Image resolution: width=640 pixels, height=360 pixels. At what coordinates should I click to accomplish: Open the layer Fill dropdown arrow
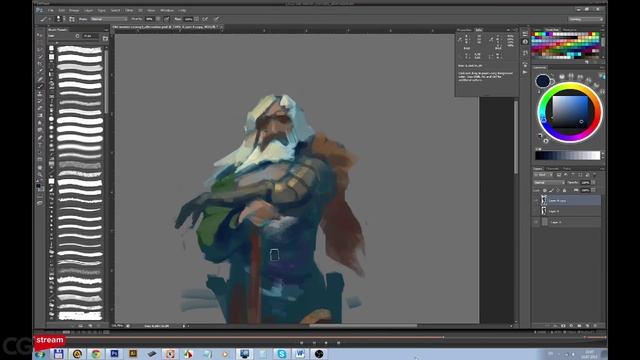coord(593,190)
